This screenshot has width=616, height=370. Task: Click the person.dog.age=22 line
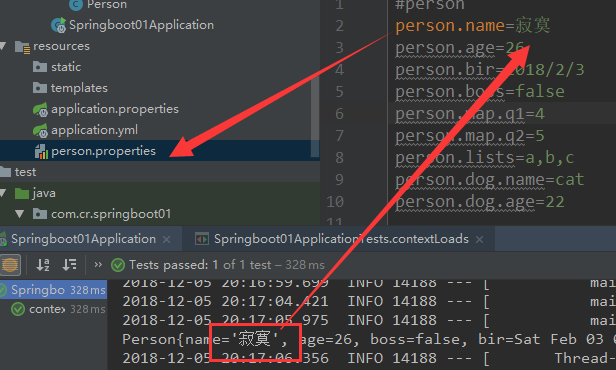(x=480, y=202)
